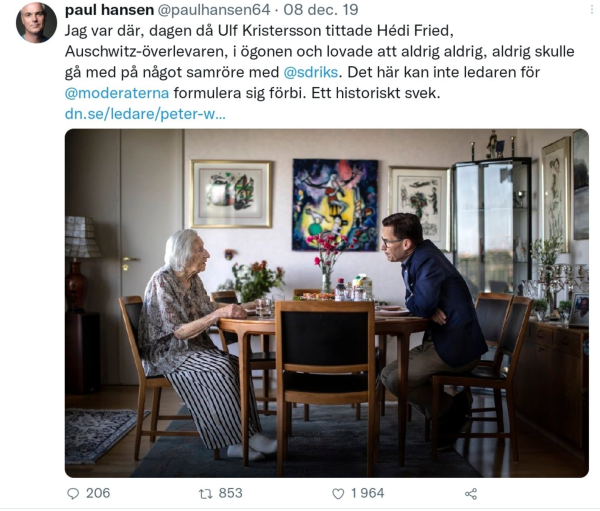Click the 206 replies count
Image resolution: width=600 pixels, height=511 pixels.
(98, 493)
